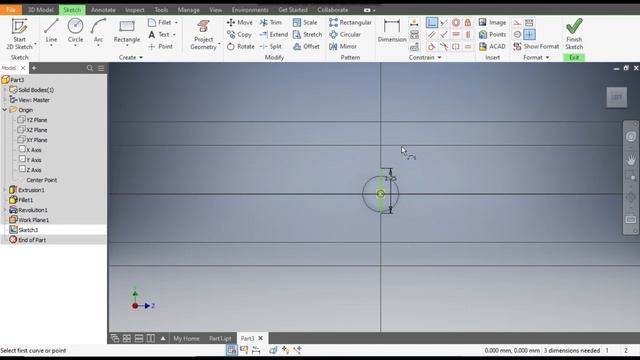Toggle Show Format option
The image size is (640, 360).
(x=536, y=47)
